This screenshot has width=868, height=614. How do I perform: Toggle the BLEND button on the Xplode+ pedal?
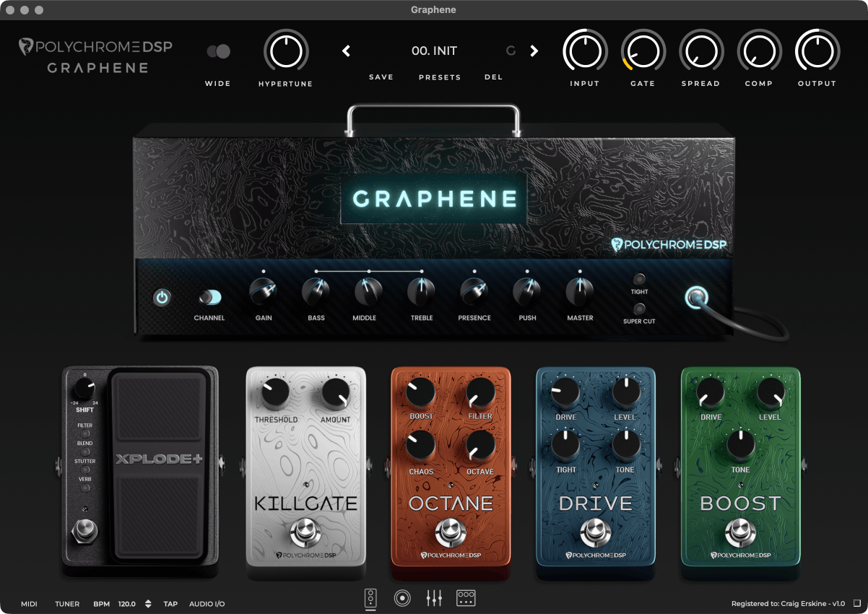84,451
